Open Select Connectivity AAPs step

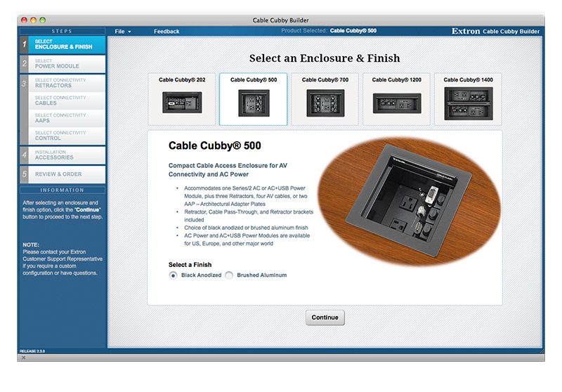click(67, 118)
